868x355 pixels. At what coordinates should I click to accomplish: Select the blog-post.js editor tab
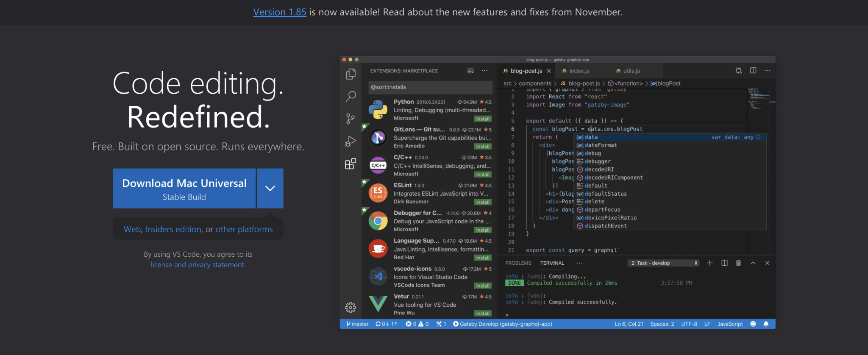pyautogui.click(x=526, y=71)
